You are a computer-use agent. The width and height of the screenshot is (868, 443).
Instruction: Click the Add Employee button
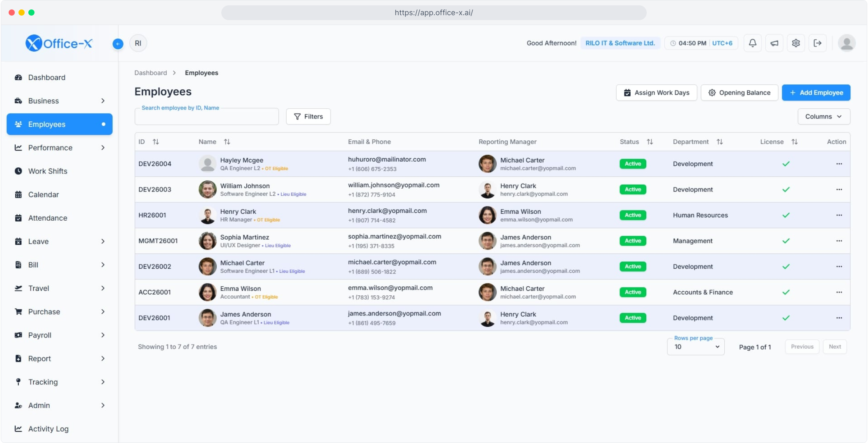pyautogui.click(x=816, y=93)
